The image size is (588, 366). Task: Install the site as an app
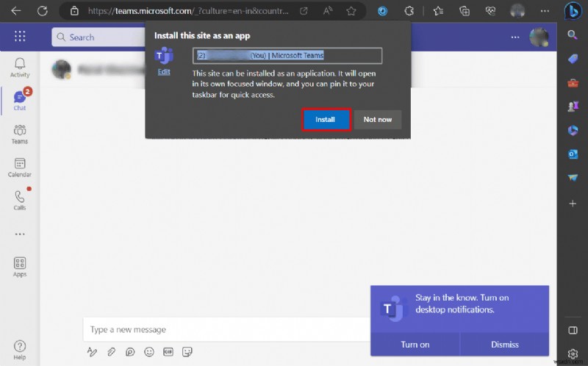(325, 120)
